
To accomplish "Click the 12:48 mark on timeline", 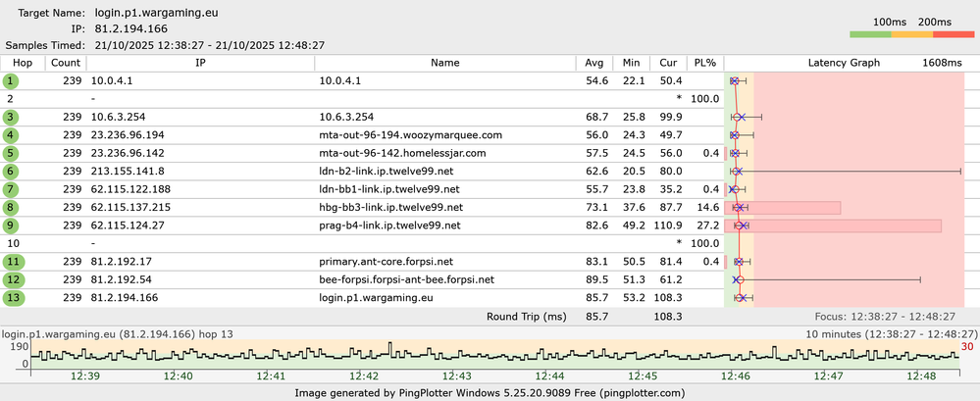I will click(x=922, y=376).
